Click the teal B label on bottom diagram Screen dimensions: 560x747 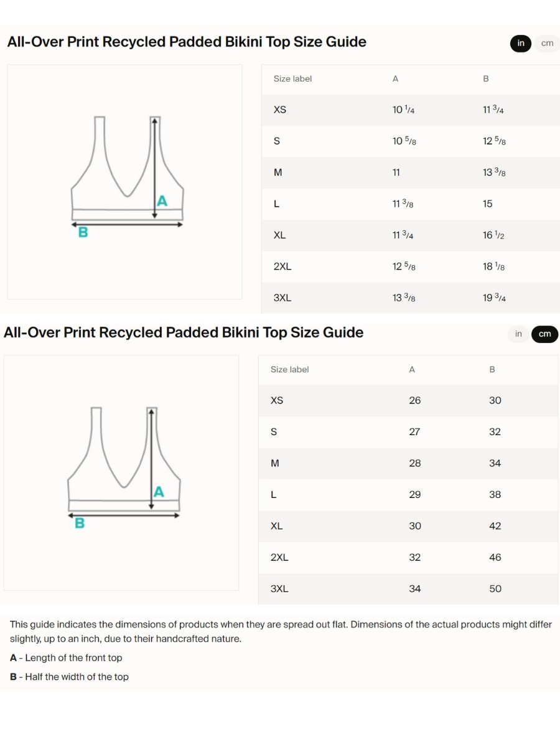click(80, 524)
